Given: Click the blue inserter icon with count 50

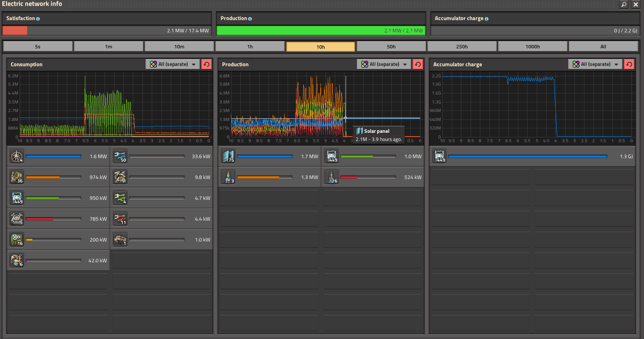Looking at the screenshot, I should [x=120, y=156].
